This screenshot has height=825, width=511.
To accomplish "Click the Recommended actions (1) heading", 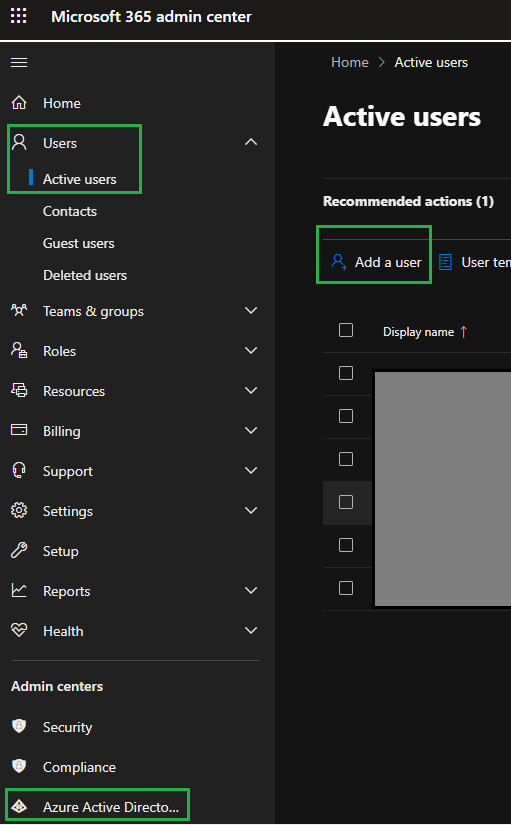I will pos(408,202).
